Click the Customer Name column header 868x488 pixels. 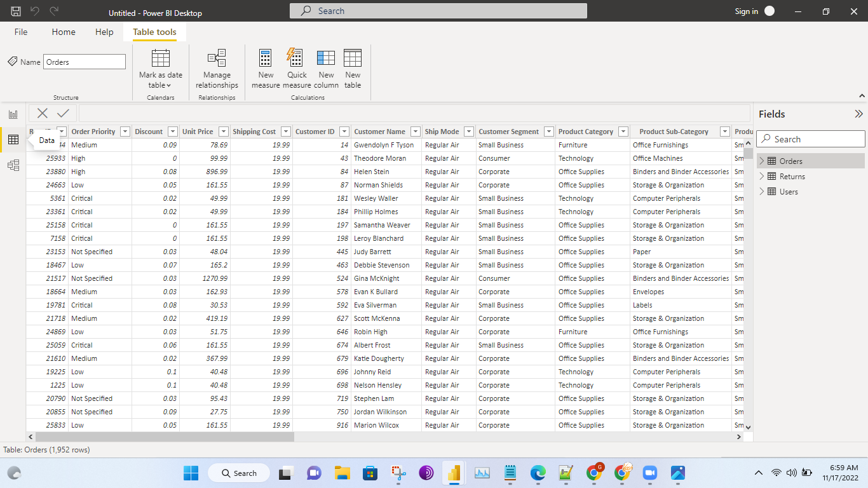(x=379, y=132)
